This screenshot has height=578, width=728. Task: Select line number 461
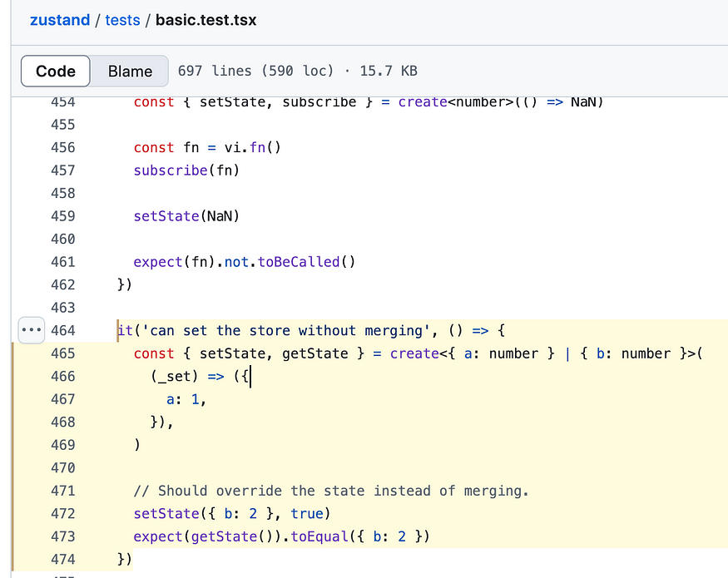pyautogui.click(x=62, y=262)
